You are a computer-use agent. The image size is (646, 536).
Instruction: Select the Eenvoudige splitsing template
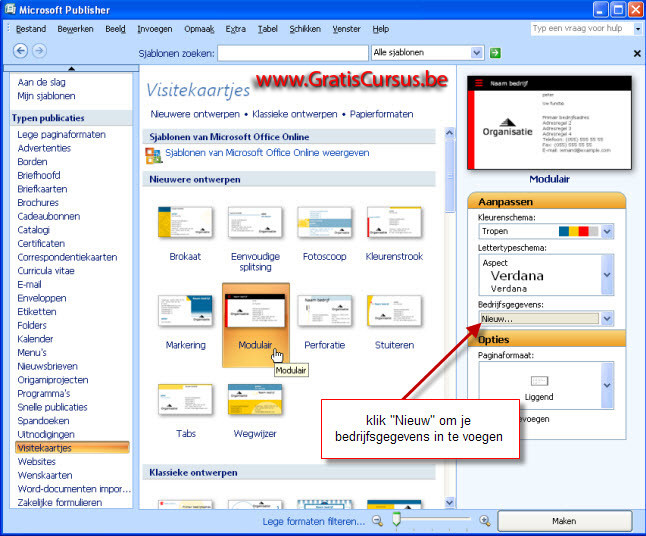[255, 222]
